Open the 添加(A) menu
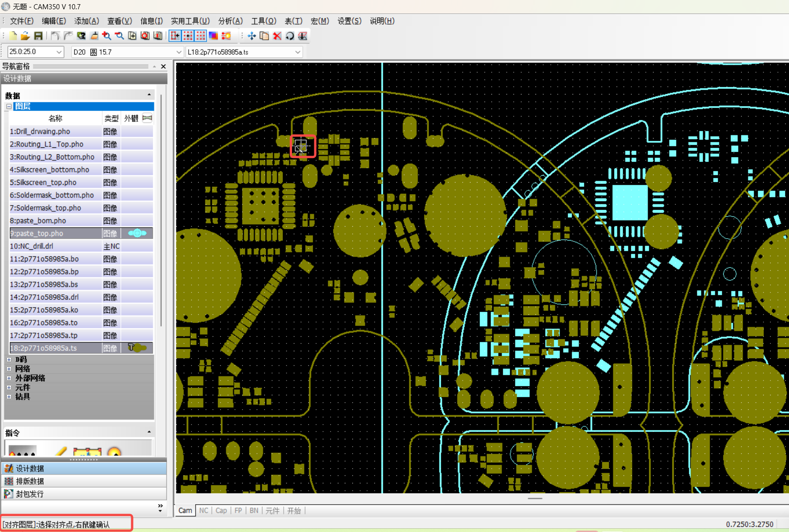Screen dimensions: 789x532 tap(86, 21)
